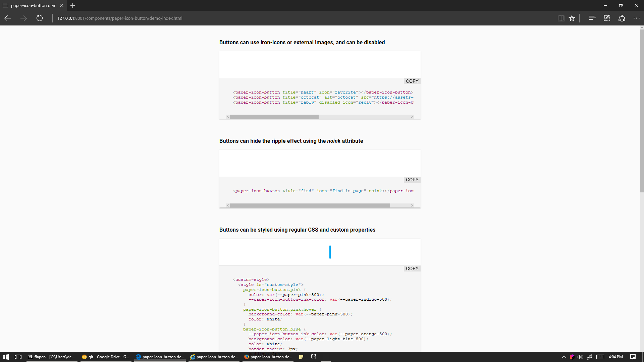Image resolution: width=644 pixels, height=362 pixels.
Task: Open the volume control in the tray
Action: [581, 357]
